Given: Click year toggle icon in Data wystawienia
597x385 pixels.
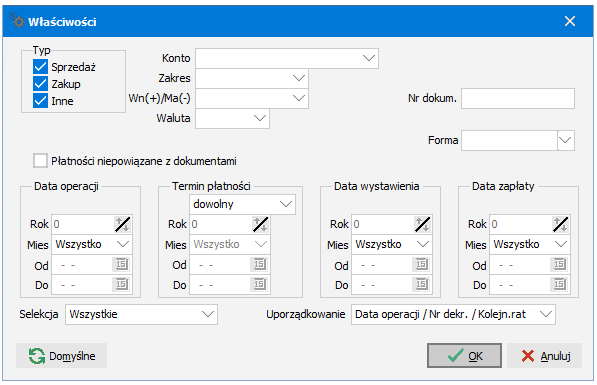Looking at the screenshot, I should coord(422,224).
